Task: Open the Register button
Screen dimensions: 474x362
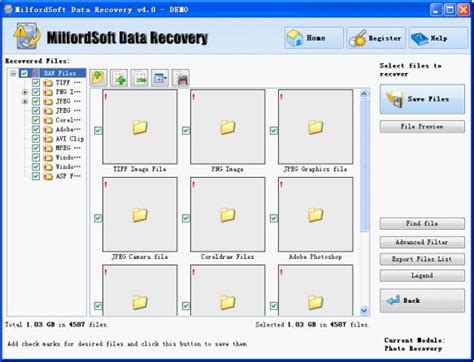Action: (376, 38)
